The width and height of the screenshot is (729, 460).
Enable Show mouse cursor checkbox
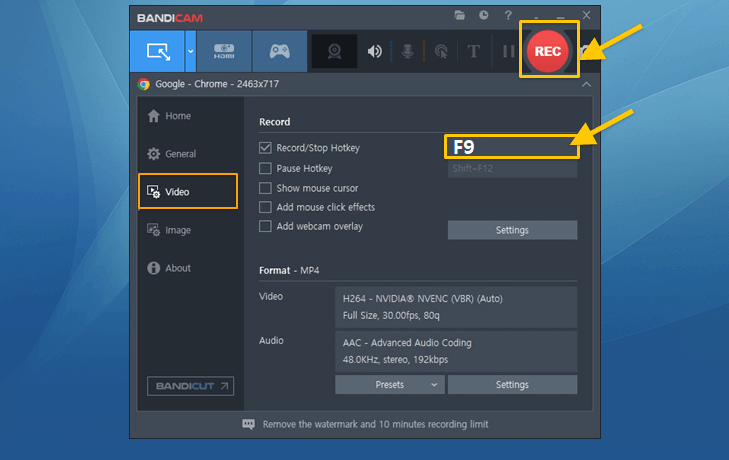coord(265,188)
